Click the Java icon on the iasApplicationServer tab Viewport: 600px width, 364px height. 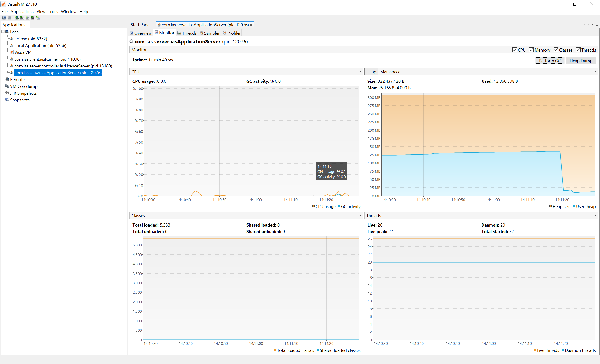pos(159,25)
